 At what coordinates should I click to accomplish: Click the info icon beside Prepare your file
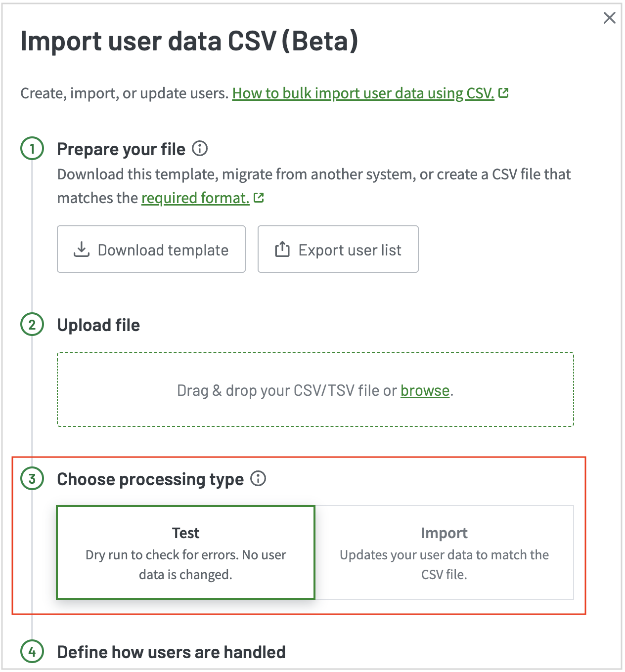(200, 149)
